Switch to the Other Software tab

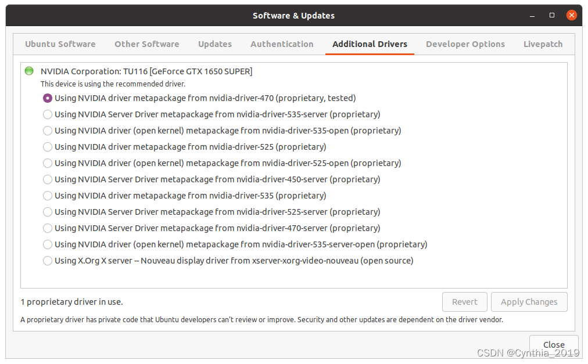click(146, 44)
